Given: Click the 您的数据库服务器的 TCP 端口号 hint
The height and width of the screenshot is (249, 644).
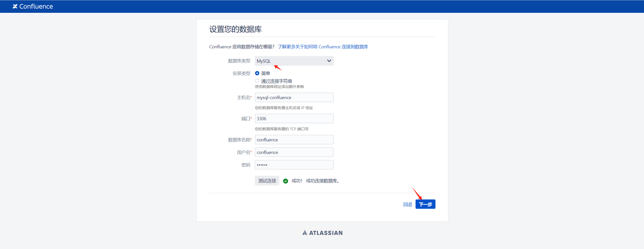Looking at the screenshot, I should [282, 129].
